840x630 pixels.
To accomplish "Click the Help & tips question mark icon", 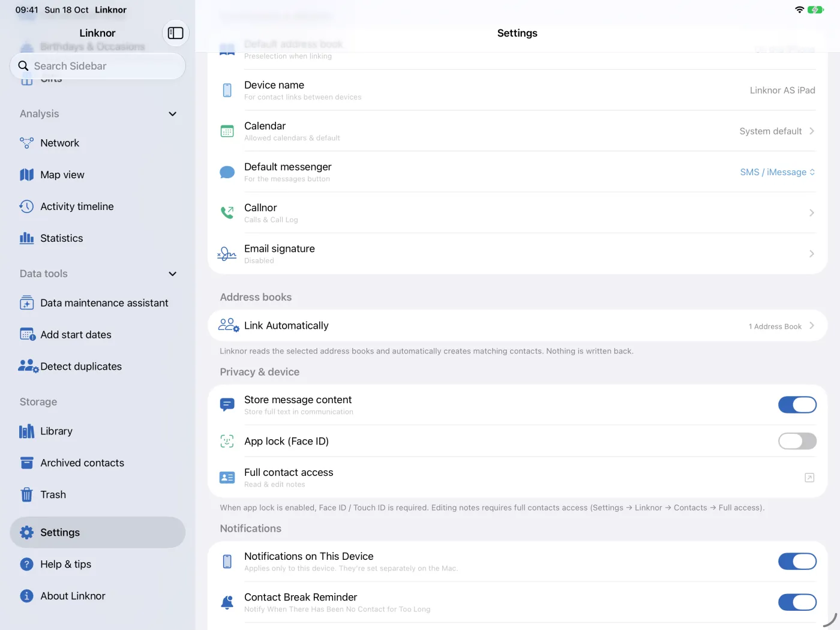I will point(26,565).
